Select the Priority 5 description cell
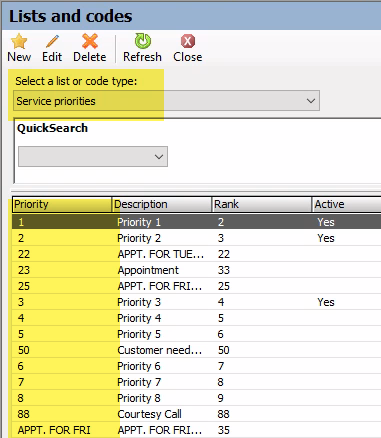The height and width of the screenshot is (438, 381). (x=139, y=334)
